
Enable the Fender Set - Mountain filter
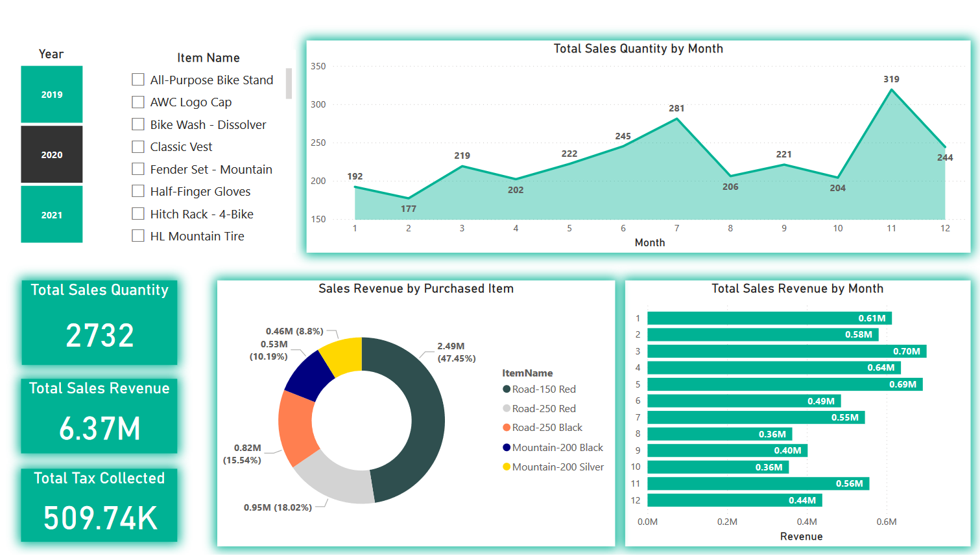(137, 168)
